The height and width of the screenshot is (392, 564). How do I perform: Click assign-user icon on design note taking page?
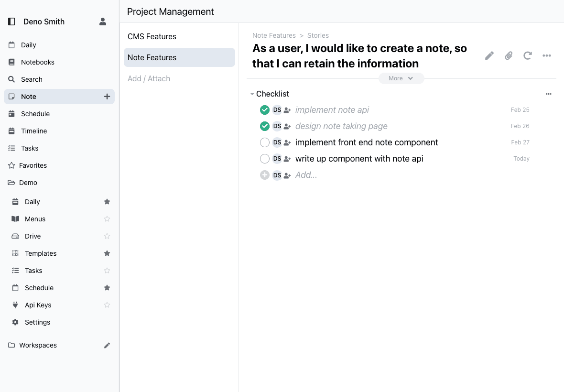click(x=287, y=126)
